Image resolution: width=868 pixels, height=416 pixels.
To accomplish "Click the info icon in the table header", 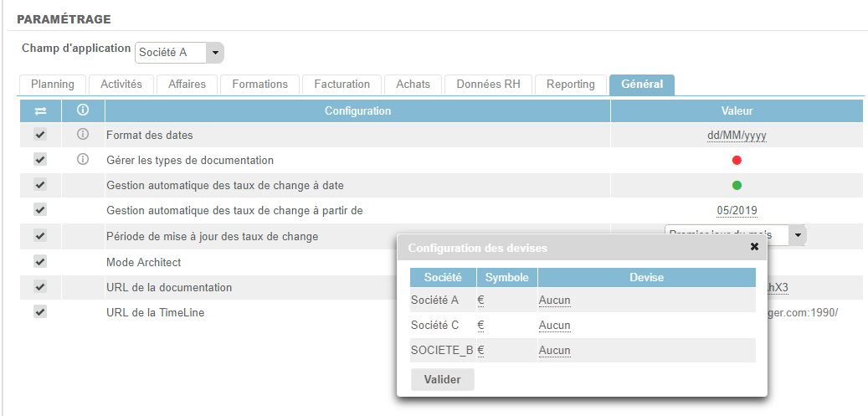I will point(83,110).
